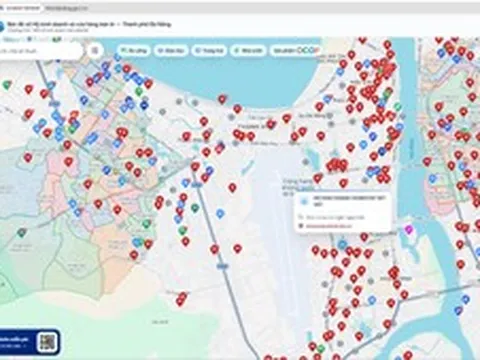Click the bold page title for Đà Nẵng
480x360 pixels.
coord(89,24)
